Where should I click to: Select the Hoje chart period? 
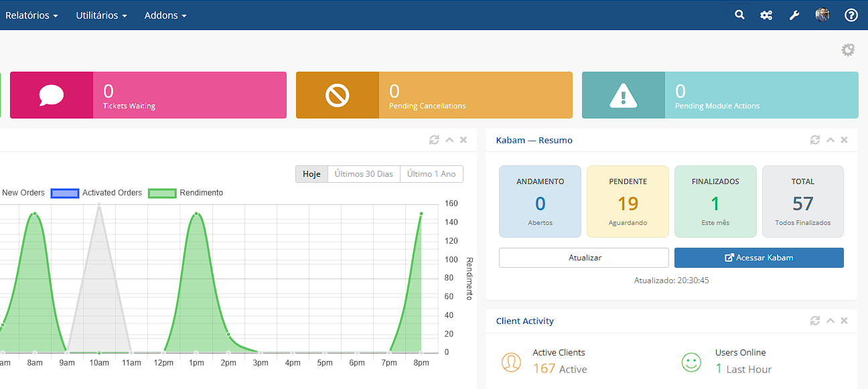(x=311, y=174)
